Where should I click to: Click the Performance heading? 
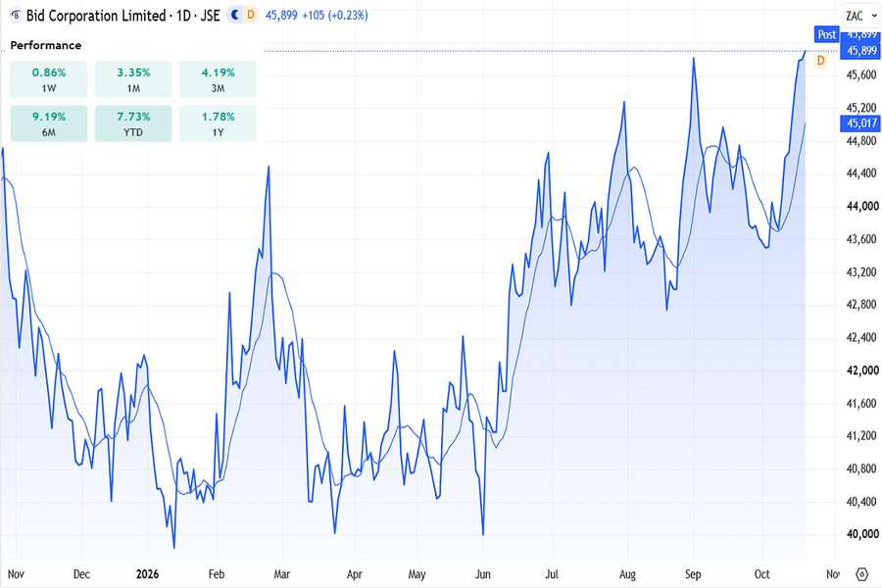click(45, 45)
